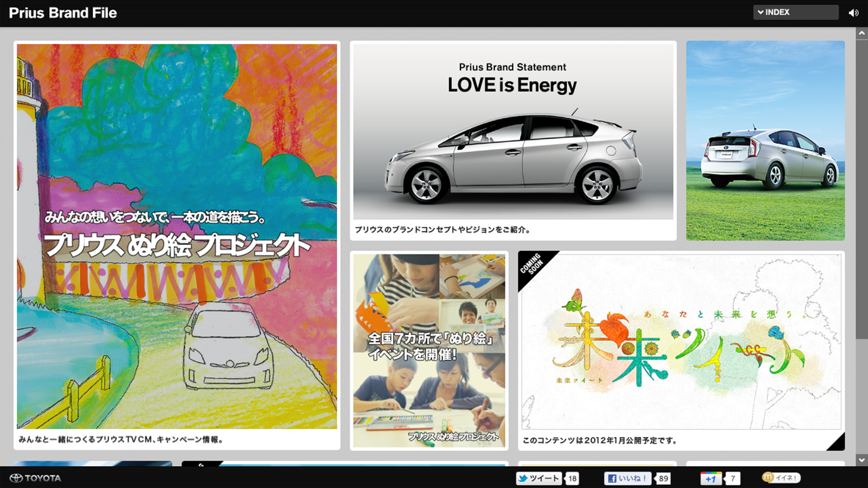
Task: Tweet this page via ツイート button
Action: (539, 479)
